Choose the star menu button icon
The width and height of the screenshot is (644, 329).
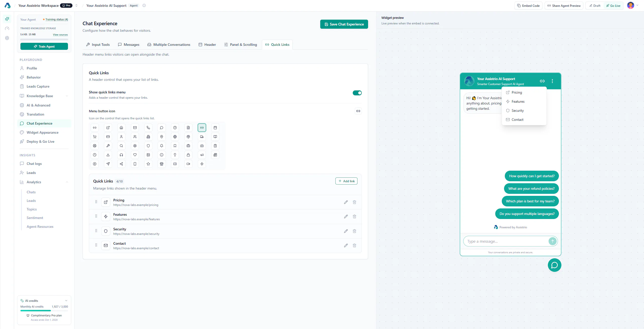[x=148, y=164]
